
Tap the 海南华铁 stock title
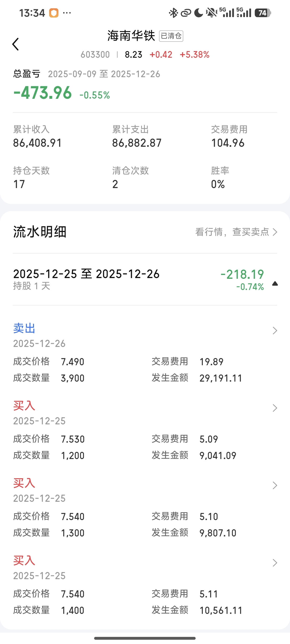pos(131,36)
